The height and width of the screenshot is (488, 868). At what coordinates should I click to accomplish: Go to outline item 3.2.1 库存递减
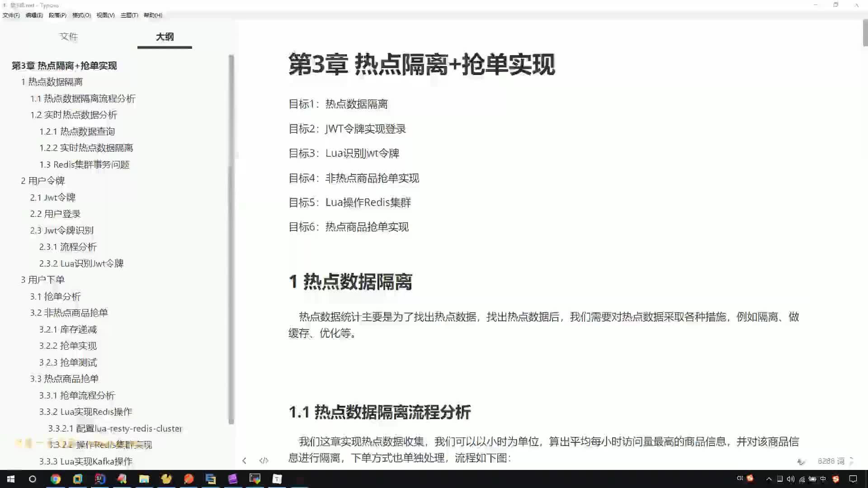tap(68, 329)
